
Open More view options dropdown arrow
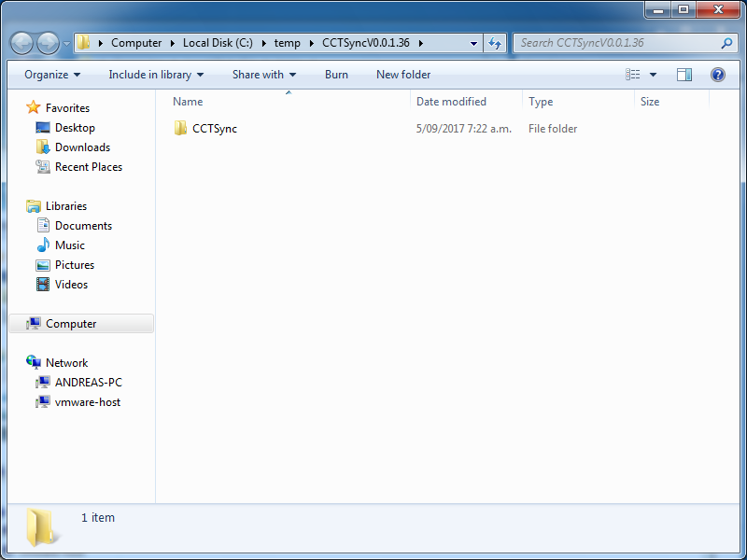coord(653,75)
